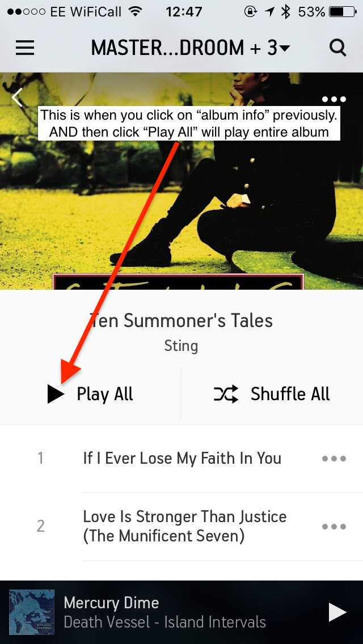This screenshot has height=644, width=363.
Task: Expand the MASTER...DROOM + 3 room selector
Action: [191, 48]
